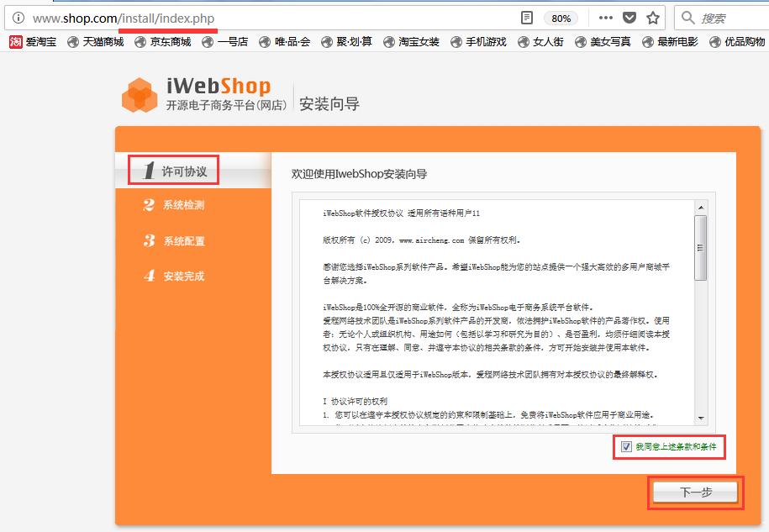The height and width of the screenshot is (532, 769).
Task: Bookmark this page with star icon
Action: point(653,18)
